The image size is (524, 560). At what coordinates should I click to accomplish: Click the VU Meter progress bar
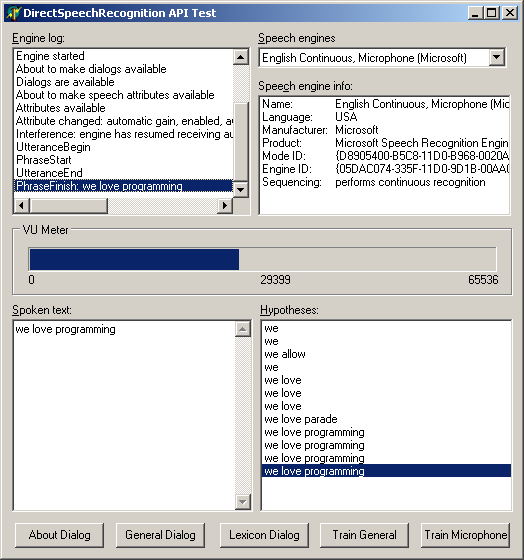coord(262,259)
